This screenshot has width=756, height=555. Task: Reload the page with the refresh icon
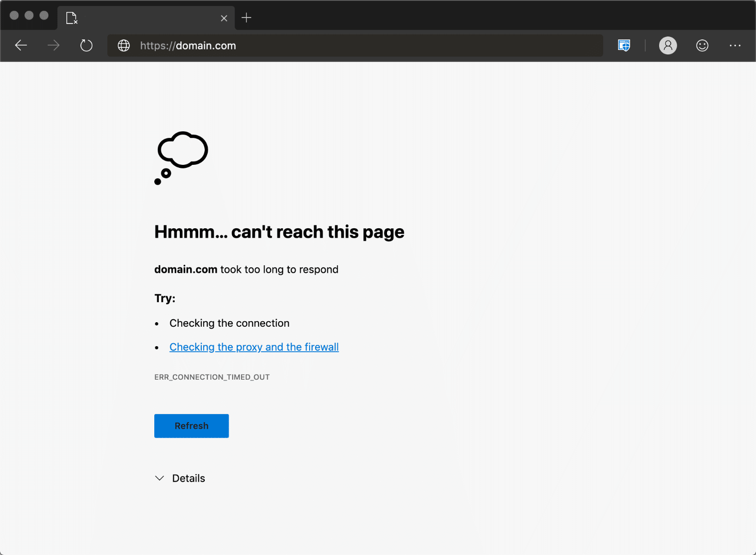86,45
